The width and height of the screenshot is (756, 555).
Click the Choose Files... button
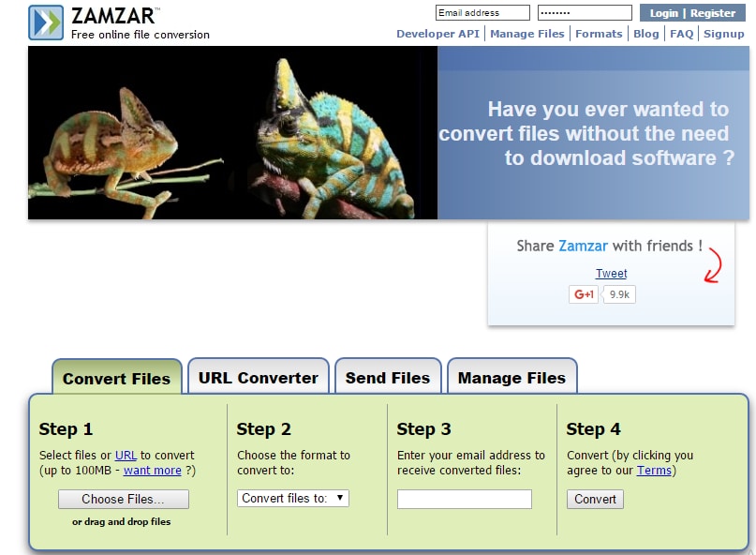124,499
